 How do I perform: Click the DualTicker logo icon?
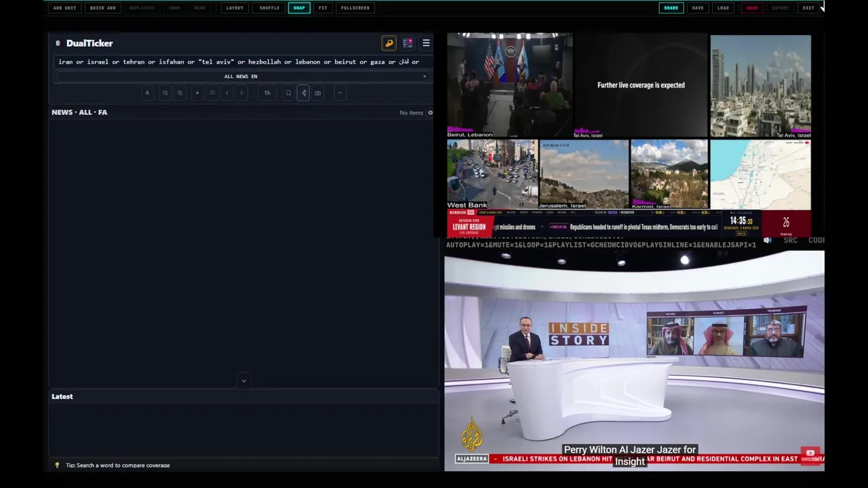[58, 43]
